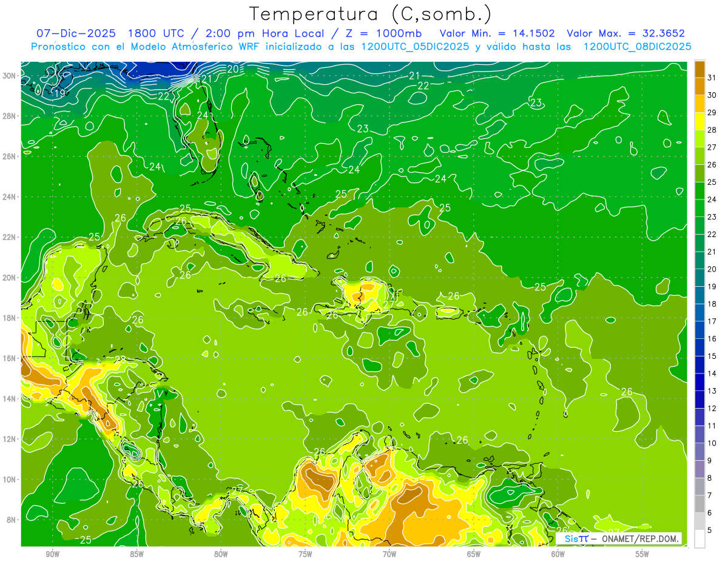The width and height of the screenshot is (728, 562).
Task: Click the color scale swatch between 12 and 13
Action: [699, 400]
